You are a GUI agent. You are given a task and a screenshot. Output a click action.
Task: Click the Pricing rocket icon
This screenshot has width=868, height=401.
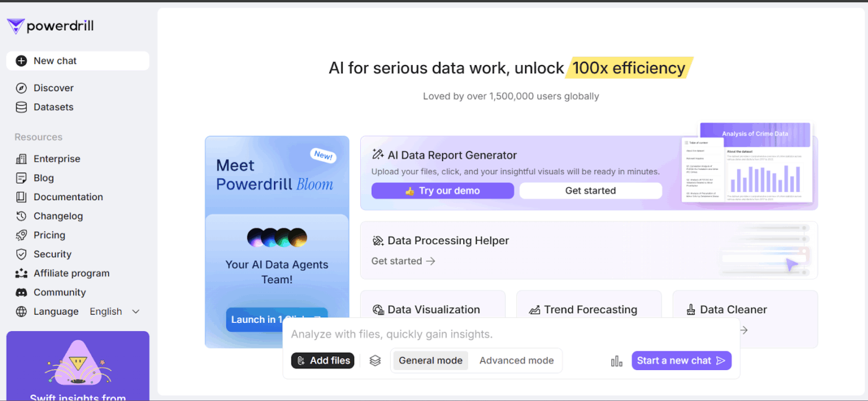(21, 236)
